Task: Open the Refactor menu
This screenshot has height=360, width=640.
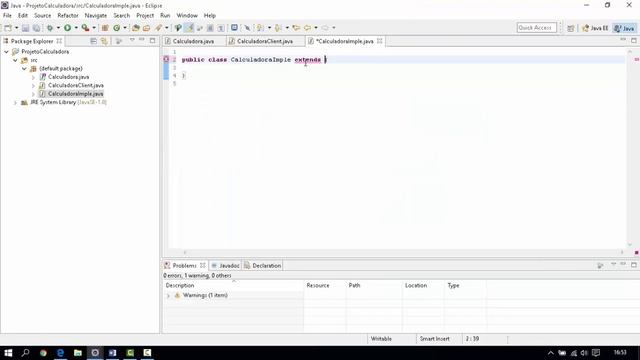Action: [68, 16]
